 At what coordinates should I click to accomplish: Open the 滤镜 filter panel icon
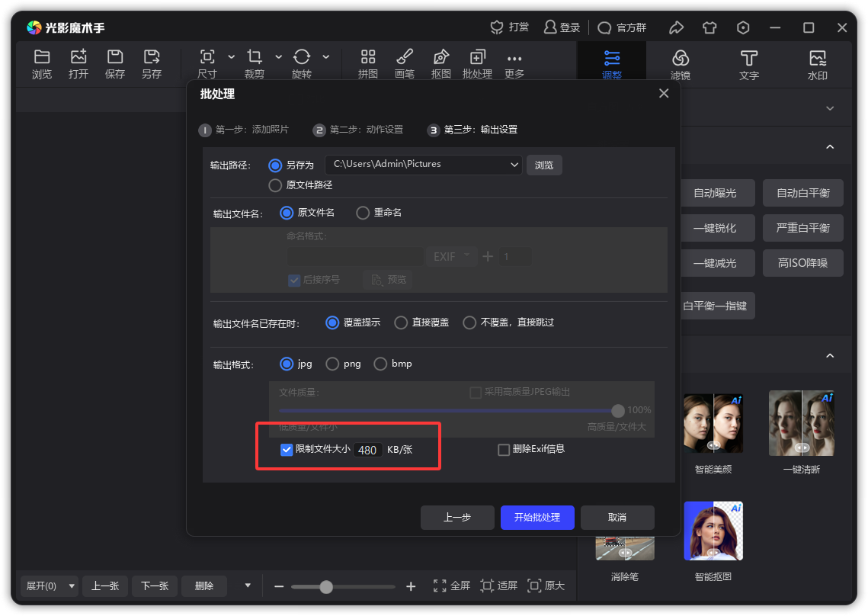[x=681, y=59]
